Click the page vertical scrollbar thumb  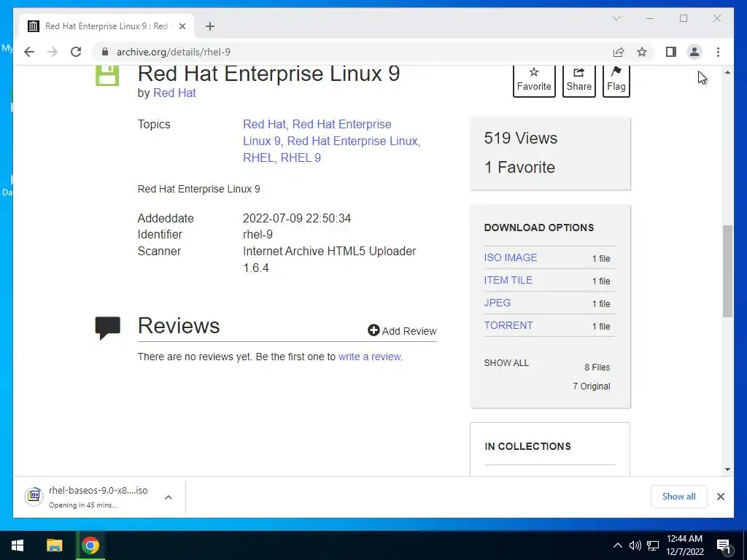click(x=727, y=271)
